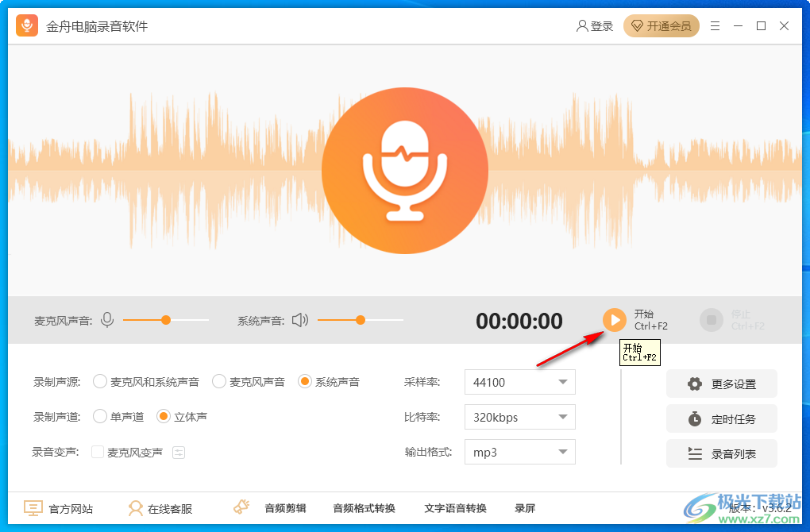This screenshot has width=810, height=532.
Task: Click the central microphone record button
Action: (x=405, y=170)
